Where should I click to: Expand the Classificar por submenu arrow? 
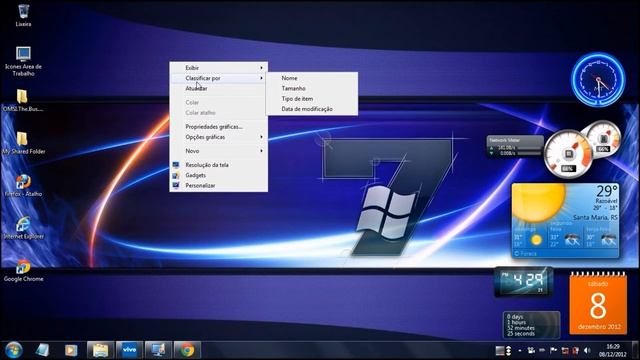click(x=261, y=78)
